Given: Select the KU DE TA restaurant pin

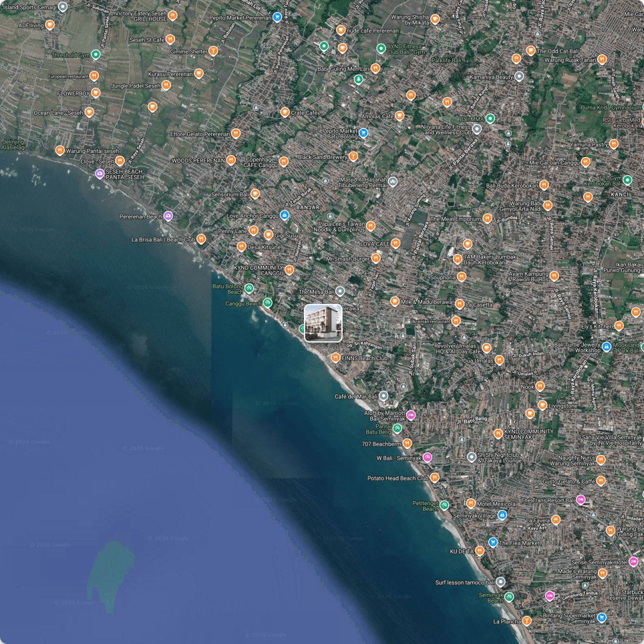Looking at the screenshot, I should 479,551.
